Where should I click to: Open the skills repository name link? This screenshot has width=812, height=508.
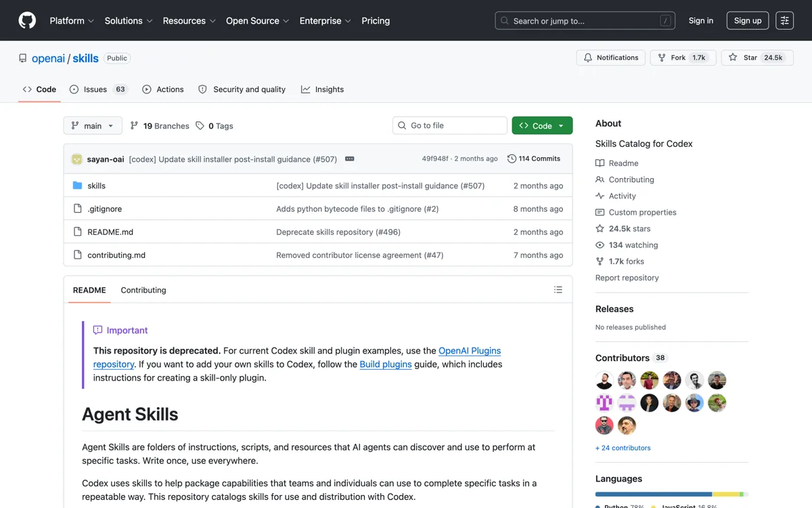[x=86, y=58]
